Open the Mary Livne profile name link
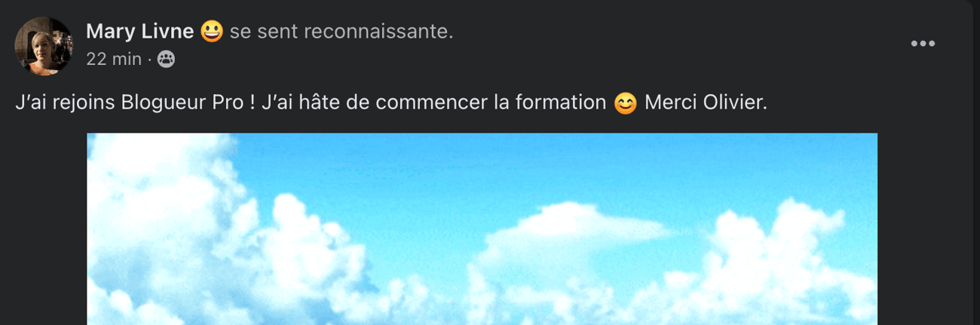This screenshot has width=980, height=325. [x=140, y=32]
